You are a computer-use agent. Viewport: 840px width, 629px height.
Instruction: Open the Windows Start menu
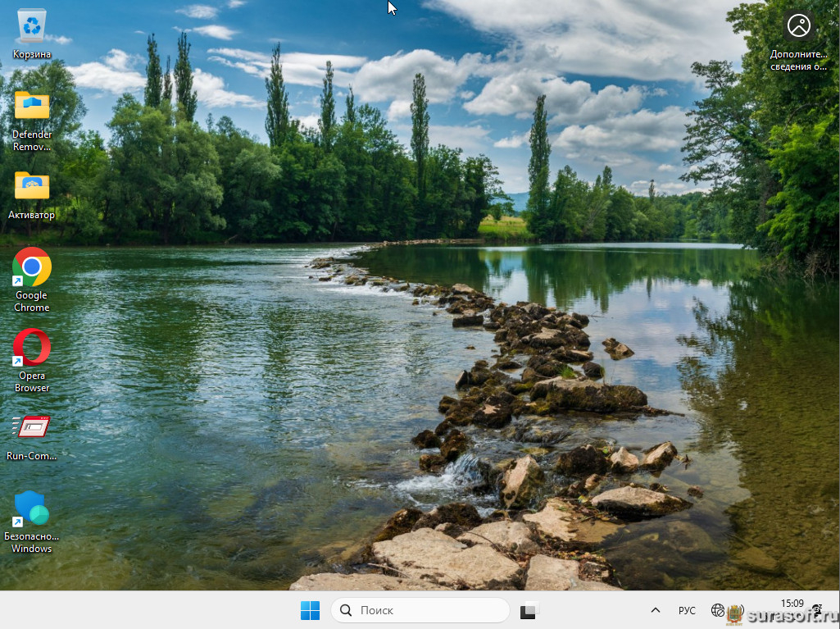click(310, 610)
